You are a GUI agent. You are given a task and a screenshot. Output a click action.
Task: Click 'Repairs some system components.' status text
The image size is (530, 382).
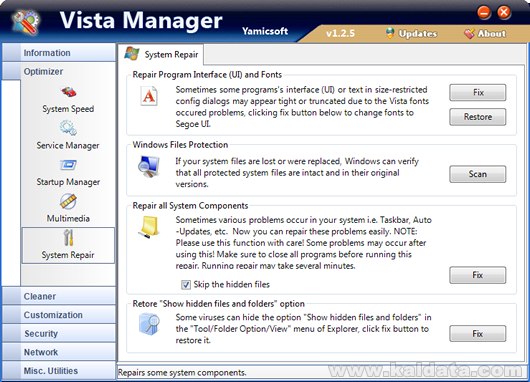point(182,373)
